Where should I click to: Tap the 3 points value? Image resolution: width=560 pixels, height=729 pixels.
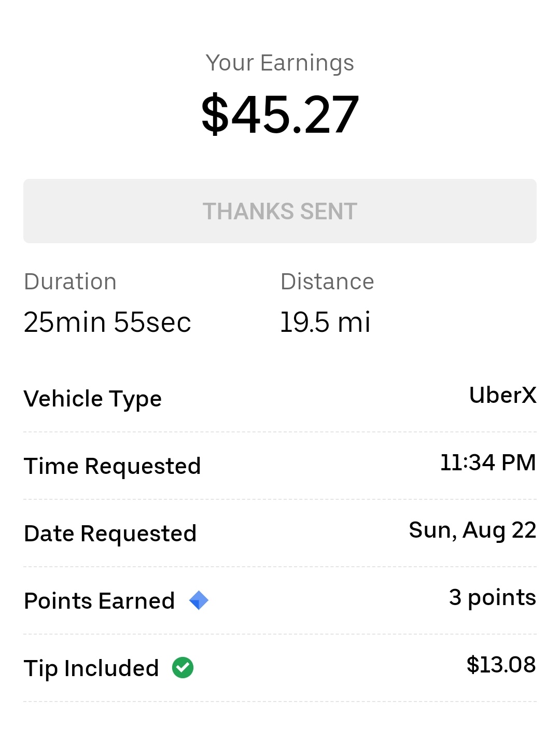pos(492,597)
